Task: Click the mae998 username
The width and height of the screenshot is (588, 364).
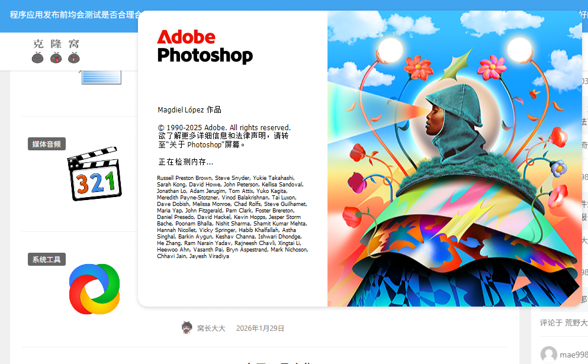Action: pos(574,355)
